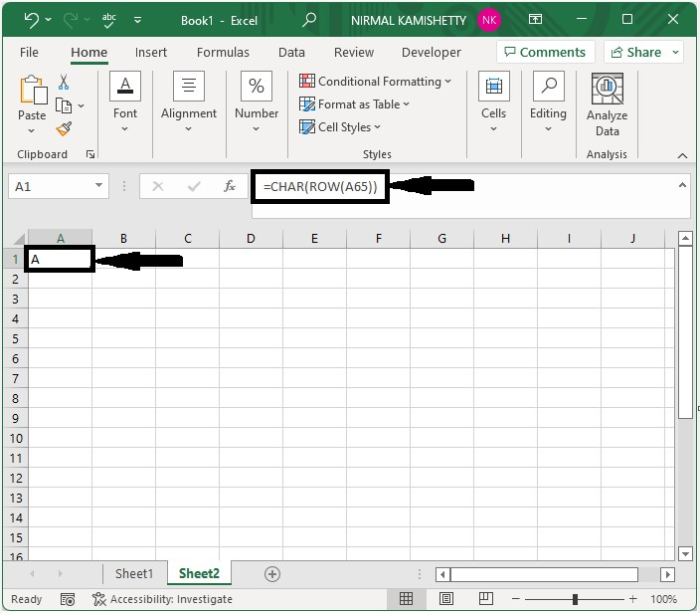
Task: Open the Number group button
Action: pos(256,103)
